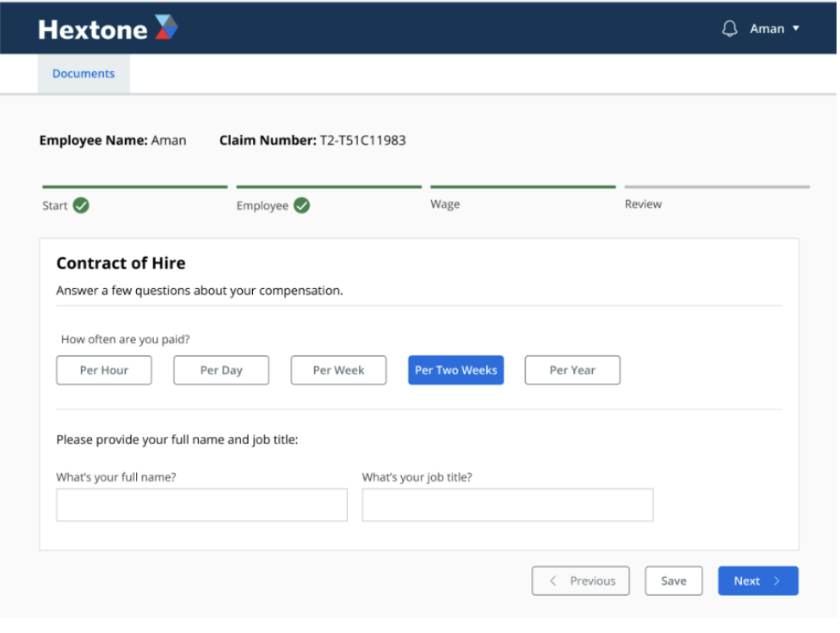Image resolution: width=840 pixels, height=633 pixels.
Task: Pick Per Year pay frequency
Action: click(572, 370)
